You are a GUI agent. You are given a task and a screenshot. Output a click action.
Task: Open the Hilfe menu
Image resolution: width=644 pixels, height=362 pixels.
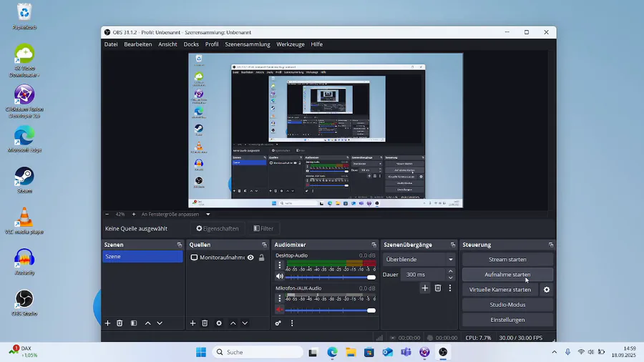317,44
